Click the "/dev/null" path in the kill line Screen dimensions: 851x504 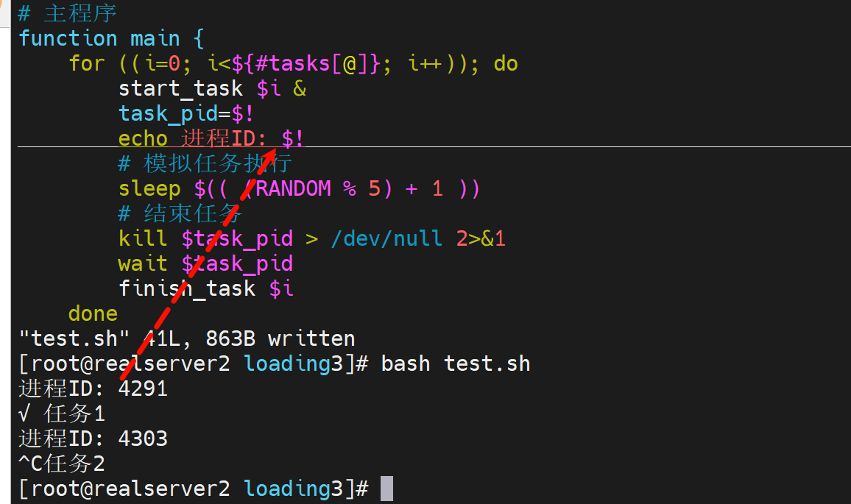coord(386,238)
